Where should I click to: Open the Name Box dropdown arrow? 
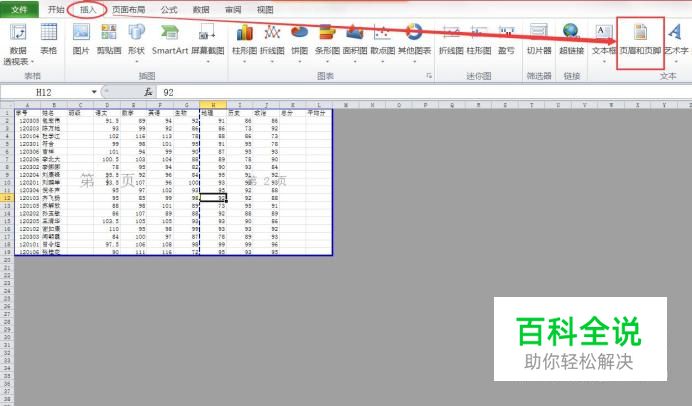coord(94,92)
